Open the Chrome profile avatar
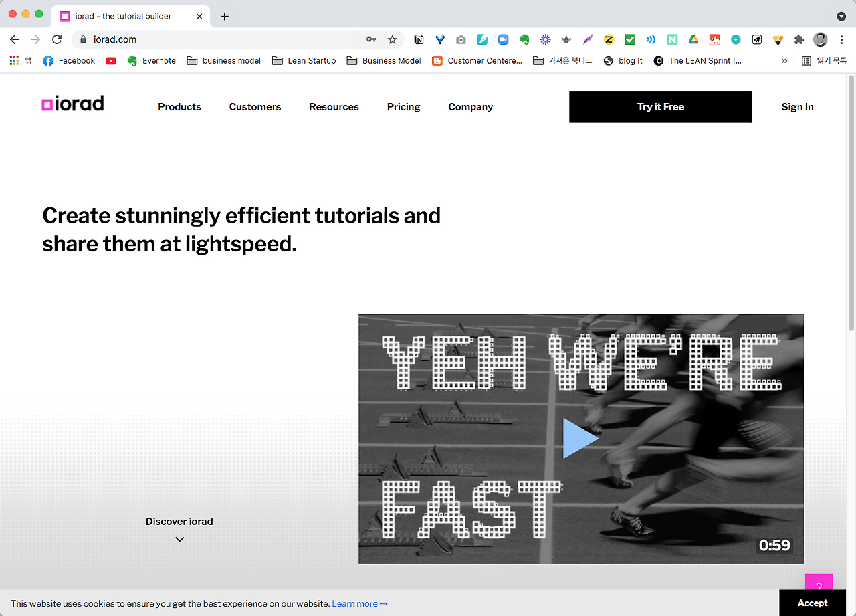The width and height of the screenshot is (856, 616). pos(821,40)
